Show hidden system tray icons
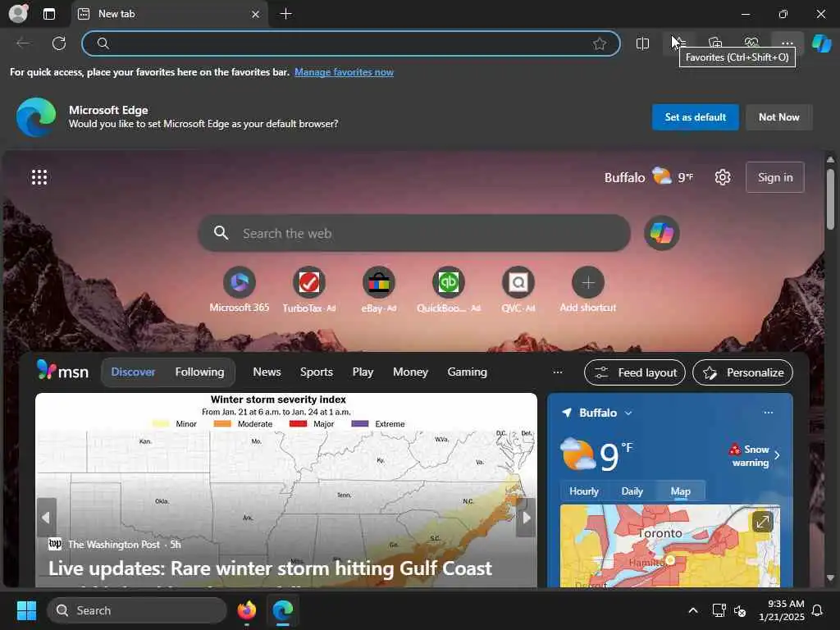 692,610
